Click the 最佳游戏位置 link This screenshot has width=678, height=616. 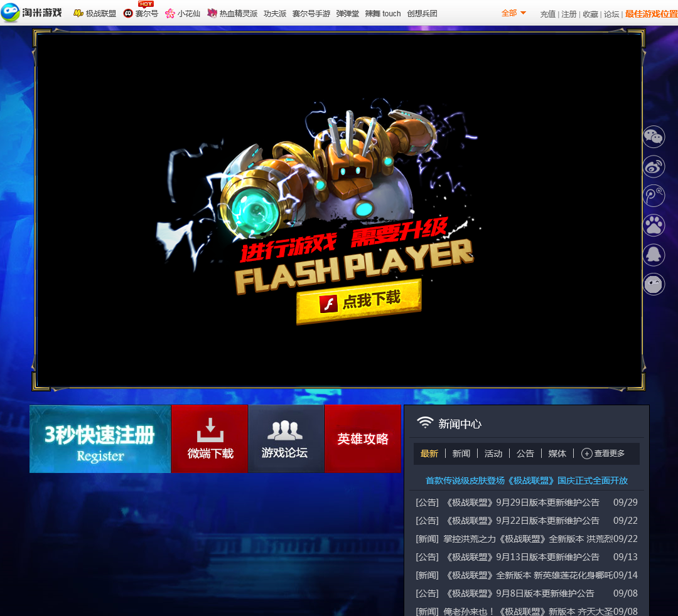coord(651,14)
